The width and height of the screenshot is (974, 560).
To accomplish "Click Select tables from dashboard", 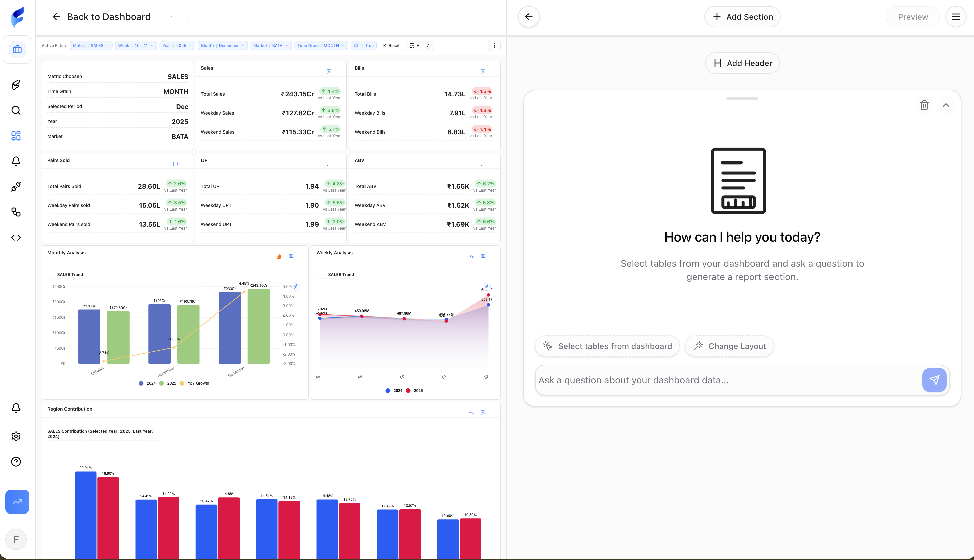I will pyautogui.click(x=607, y=346).
